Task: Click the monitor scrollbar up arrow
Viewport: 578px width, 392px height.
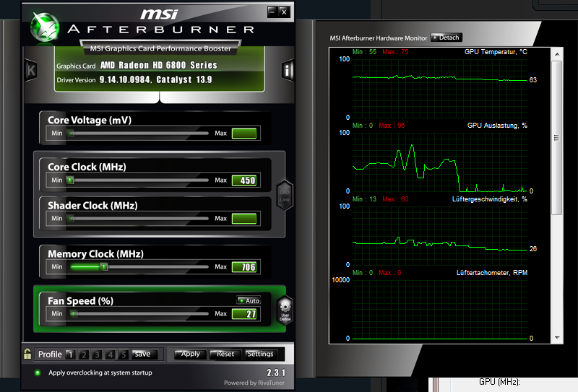Action: 557,54
